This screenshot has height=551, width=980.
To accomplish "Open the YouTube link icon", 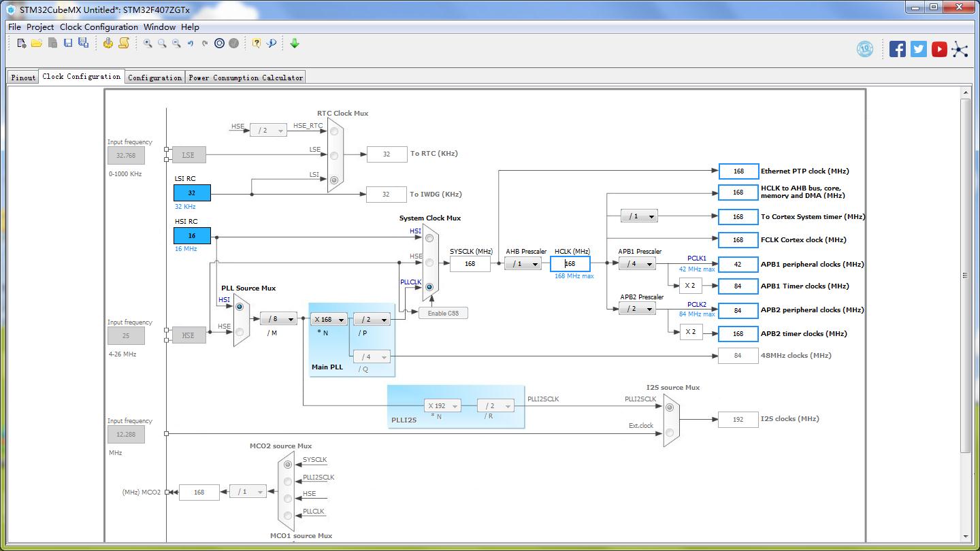I will click(939, 49).
